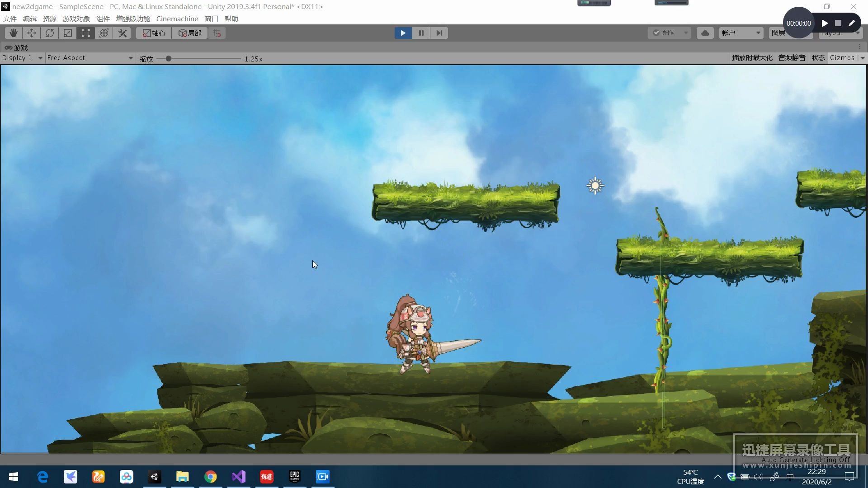Toggle 音频静音 mute audio
This screenshot has width=868, height=488.
(x=792, y=58)
